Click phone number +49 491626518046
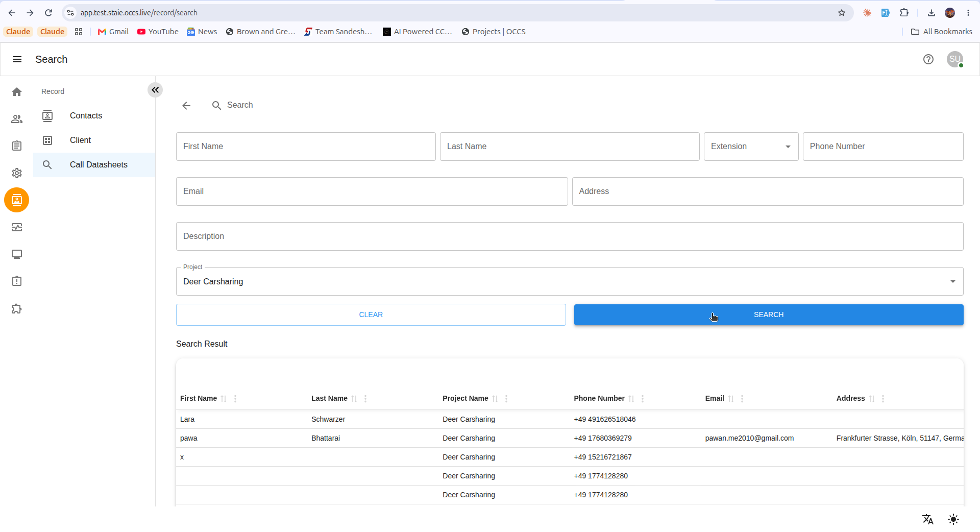 pyautogui.click(x=605, y=419)
